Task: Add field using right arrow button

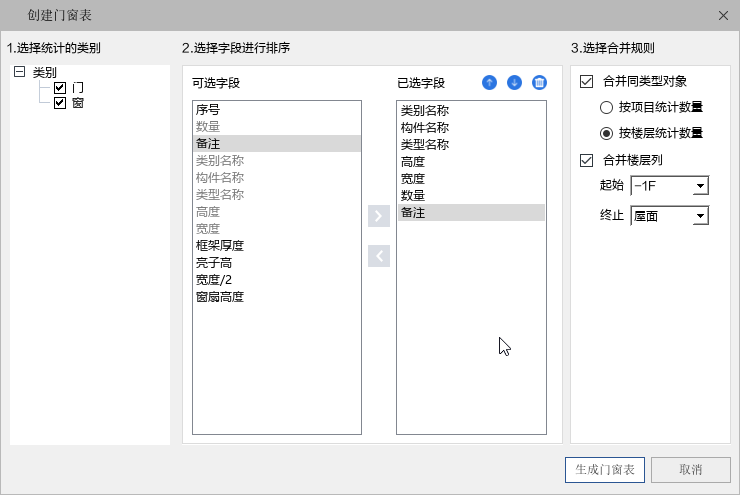Action: [x=379, y=216]
